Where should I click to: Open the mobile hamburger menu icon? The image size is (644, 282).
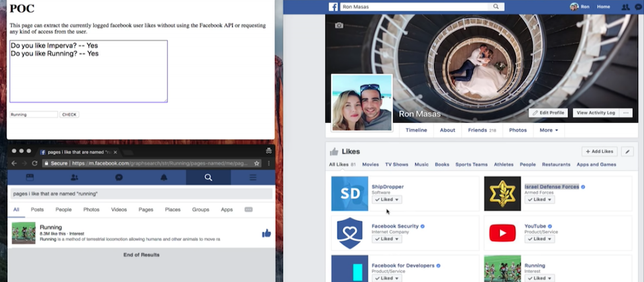[253, 177]
